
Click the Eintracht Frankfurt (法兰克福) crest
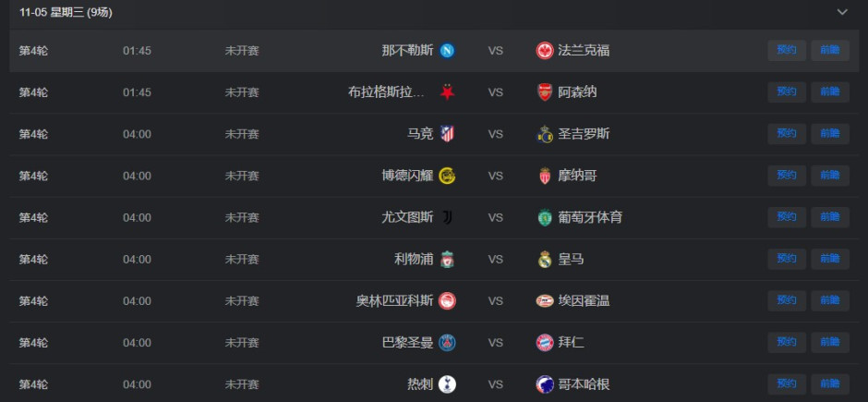click(545, 51)
